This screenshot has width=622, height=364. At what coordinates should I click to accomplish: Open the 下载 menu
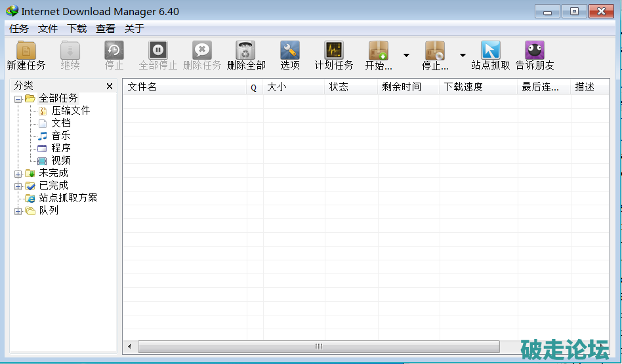click(77, 29)
